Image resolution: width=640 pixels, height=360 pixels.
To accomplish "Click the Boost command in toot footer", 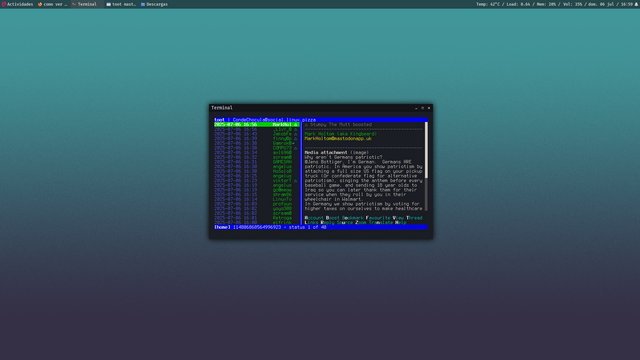I will tap(333, 218).
